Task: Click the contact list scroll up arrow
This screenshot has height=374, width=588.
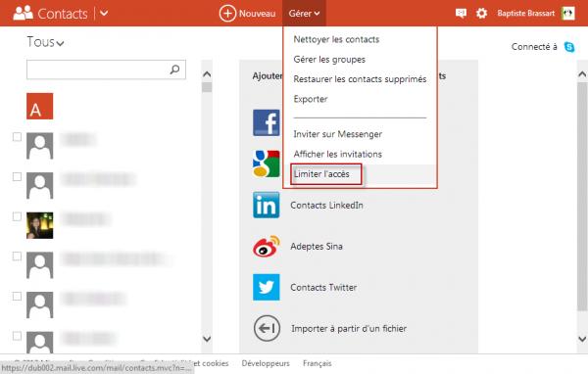Action: click(207, 74)
